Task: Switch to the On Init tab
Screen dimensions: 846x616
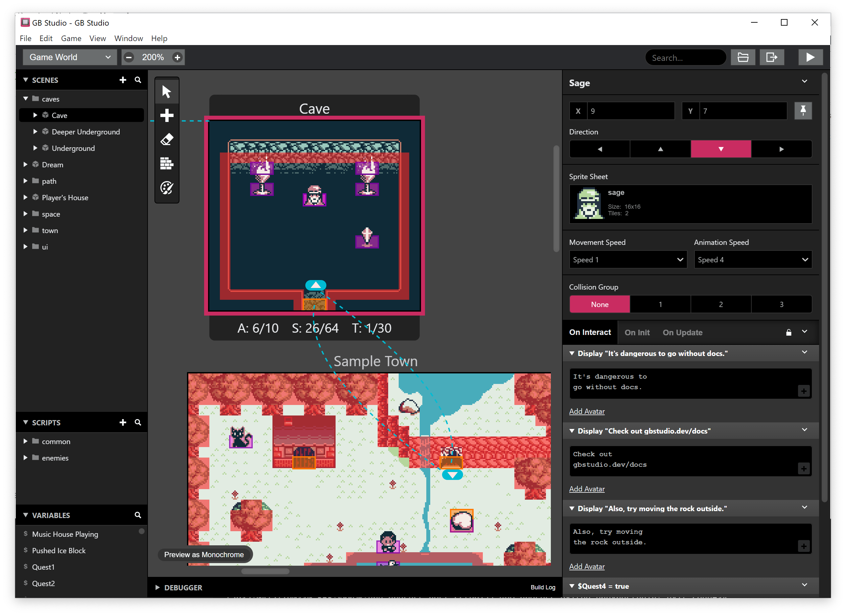Action: pyautogui.click(x=637, y=332)
